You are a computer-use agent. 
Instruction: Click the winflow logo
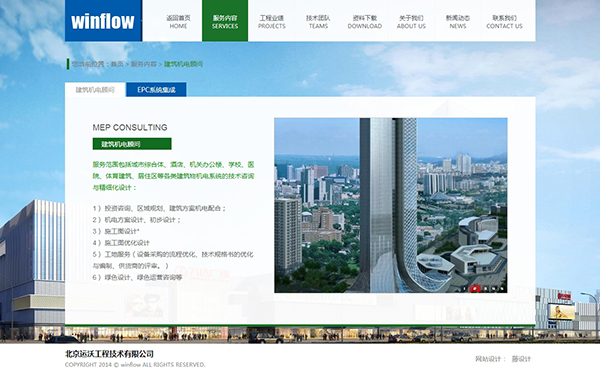103,21
